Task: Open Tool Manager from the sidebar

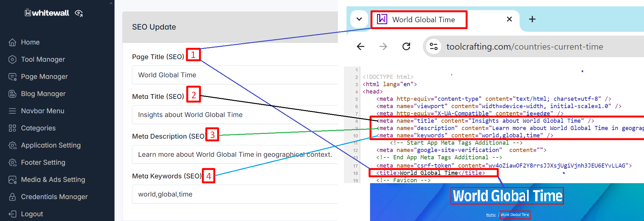Action: click(43, 59)
